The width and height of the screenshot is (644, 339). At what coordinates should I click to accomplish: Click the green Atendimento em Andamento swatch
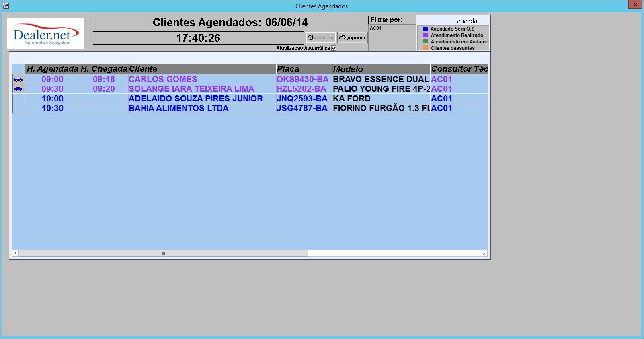[x=425, y=41]
